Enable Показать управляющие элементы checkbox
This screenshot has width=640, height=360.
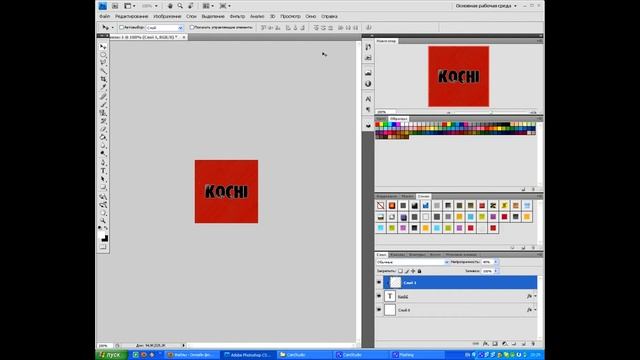[191, 27]
